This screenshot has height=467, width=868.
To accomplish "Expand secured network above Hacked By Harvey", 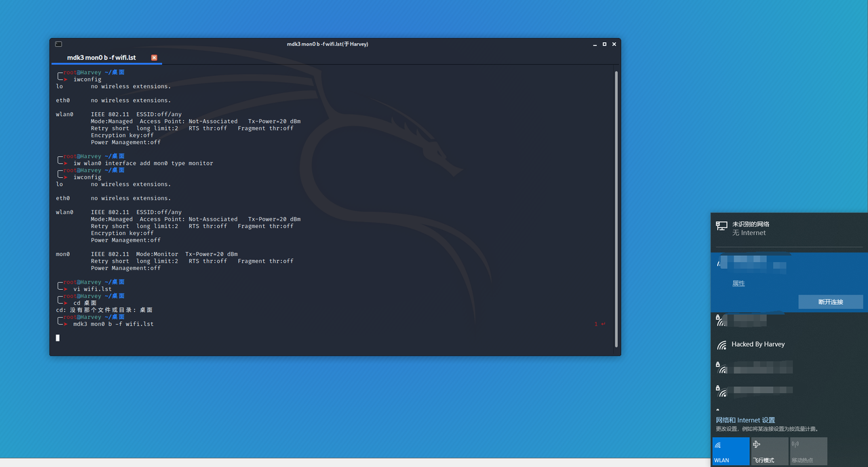I will [789, 320].
